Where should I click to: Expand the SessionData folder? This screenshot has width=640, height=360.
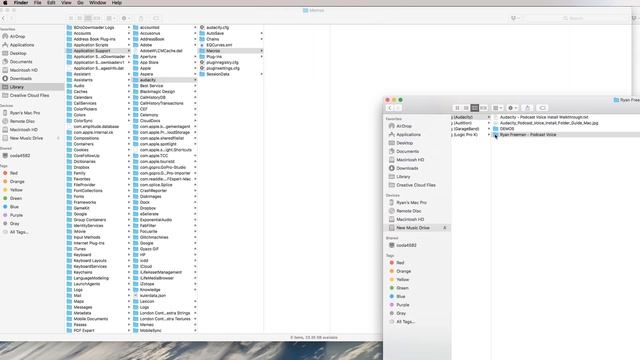pyautogui.click(x=261, y=74)
